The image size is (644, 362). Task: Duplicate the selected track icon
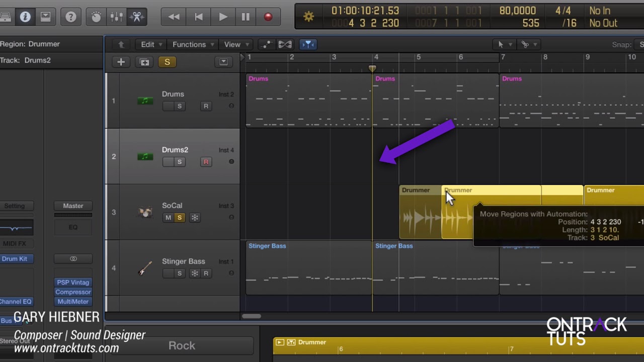pyautogui.click(x=144, y=62)
